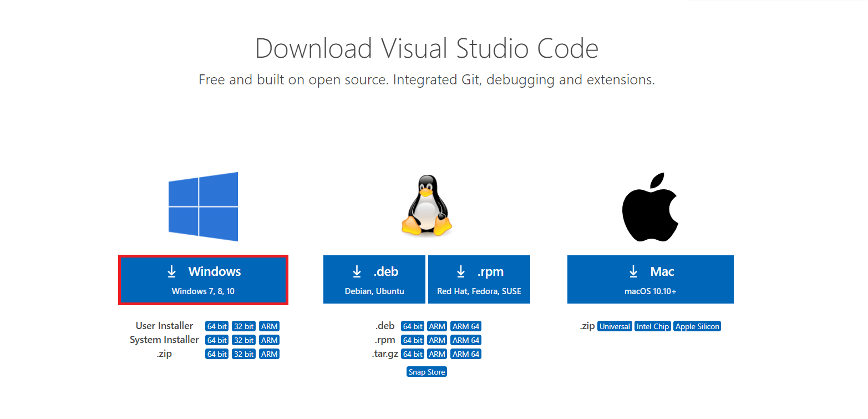The height and width of the screenshot is (419, 868).
Task: Click the Apple logo icon
Action: tap(651, 207)
